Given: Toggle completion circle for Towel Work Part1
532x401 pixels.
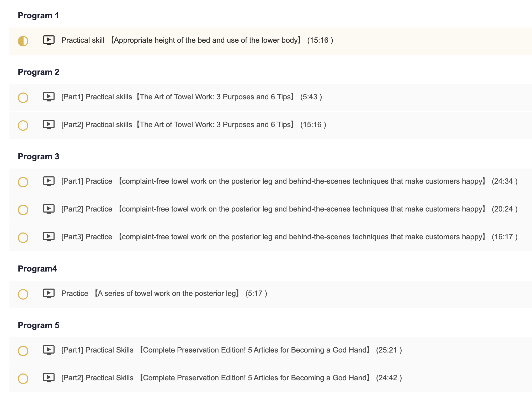Looking at the screenshot, I should click(23, 98).
